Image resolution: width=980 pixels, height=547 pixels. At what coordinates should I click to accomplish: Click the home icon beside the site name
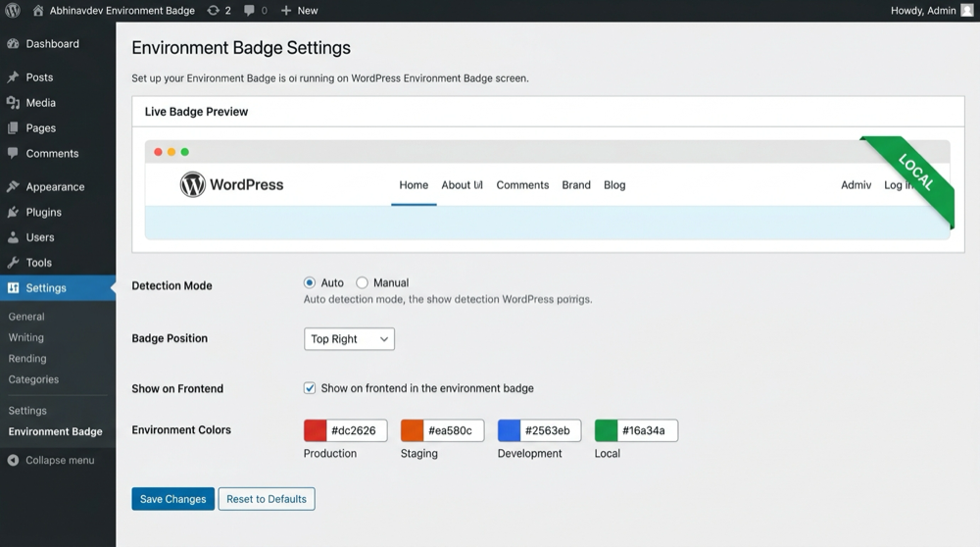38,11
